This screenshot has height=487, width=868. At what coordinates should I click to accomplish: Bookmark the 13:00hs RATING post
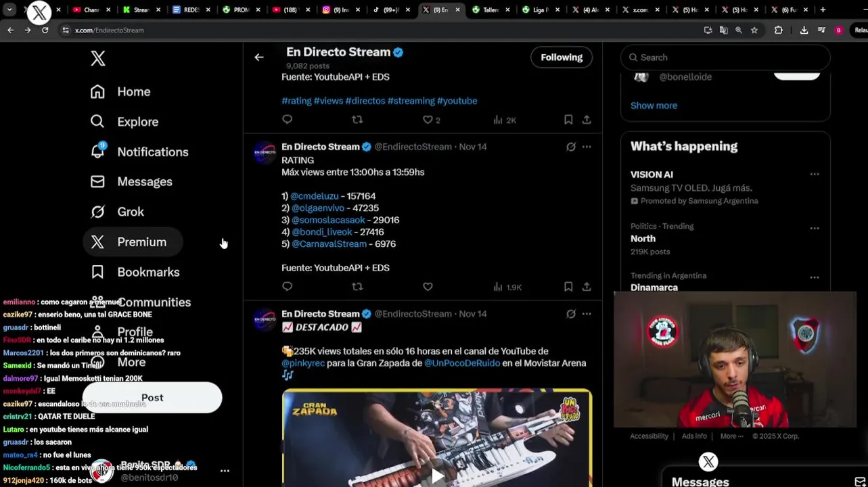tap(568, 287)
